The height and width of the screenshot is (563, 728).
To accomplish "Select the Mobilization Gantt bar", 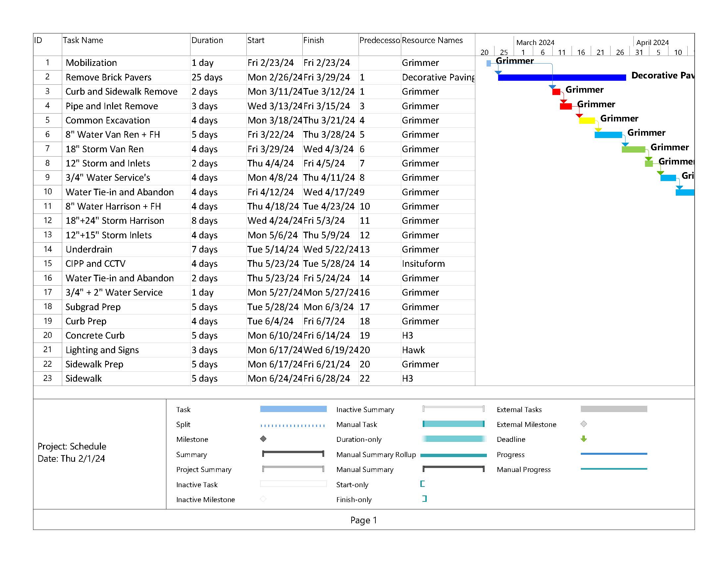I will [488, 63].
